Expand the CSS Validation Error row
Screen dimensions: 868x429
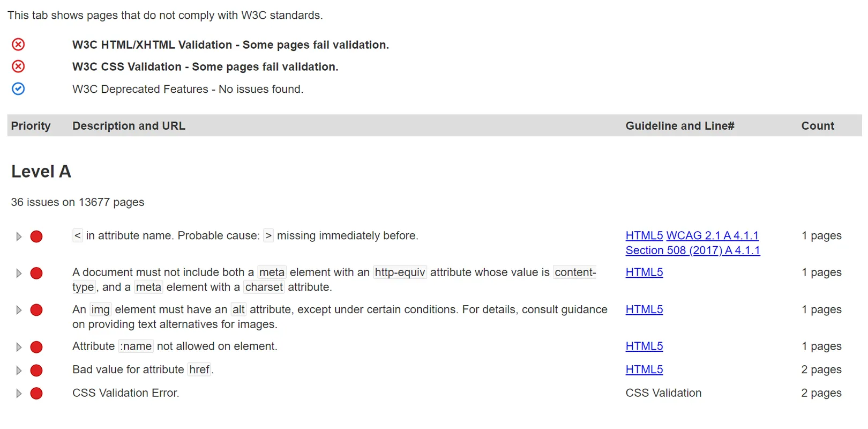(x=19, y=394)
